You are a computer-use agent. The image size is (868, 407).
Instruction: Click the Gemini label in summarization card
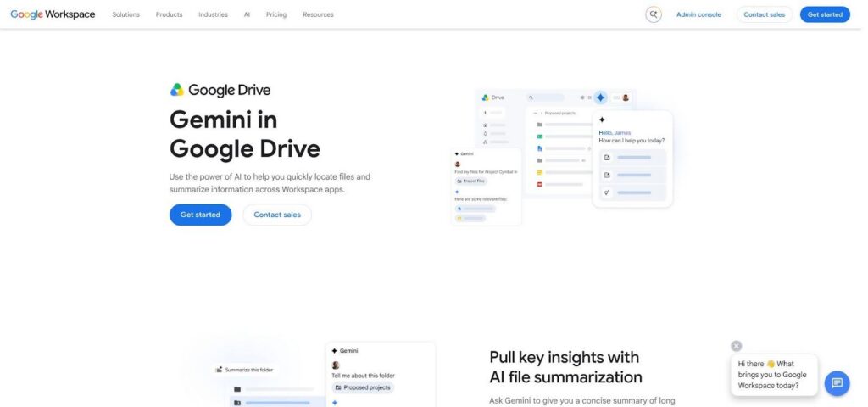pos(345,350)
